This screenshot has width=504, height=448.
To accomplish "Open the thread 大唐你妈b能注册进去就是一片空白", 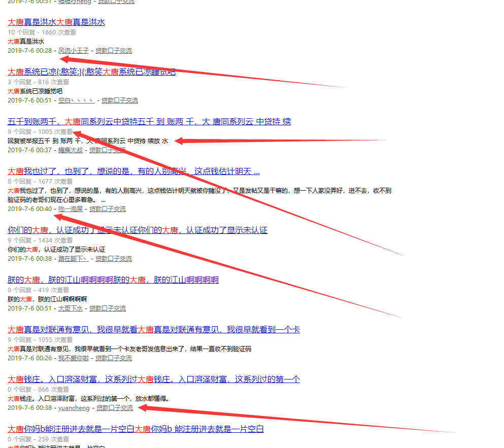I will [136, 429].
